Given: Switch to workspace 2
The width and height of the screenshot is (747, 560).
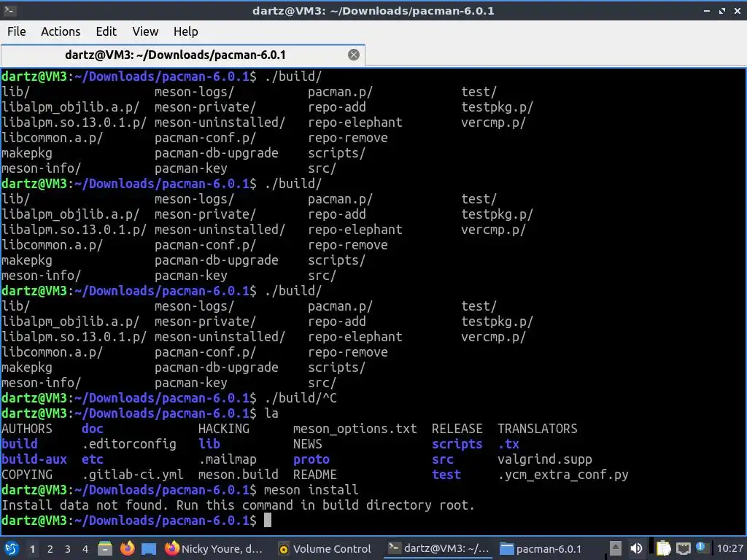Looking at the screenshot, I should coord(50,549).
